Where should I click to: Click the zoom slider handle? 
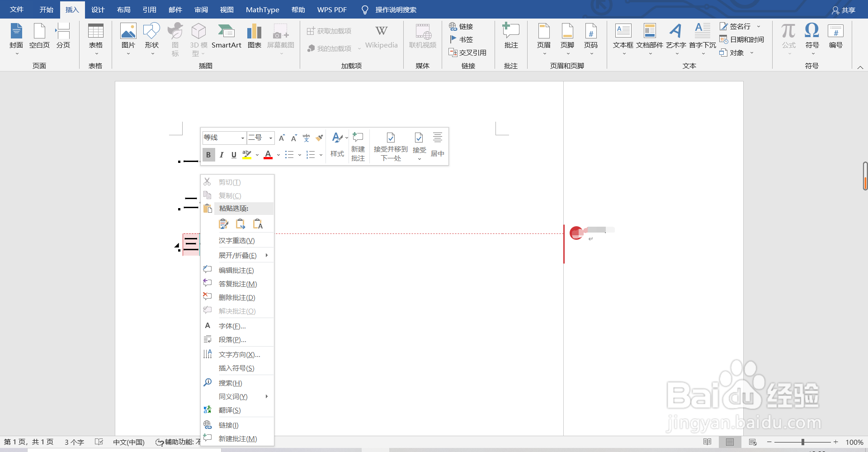coord(803,442)
